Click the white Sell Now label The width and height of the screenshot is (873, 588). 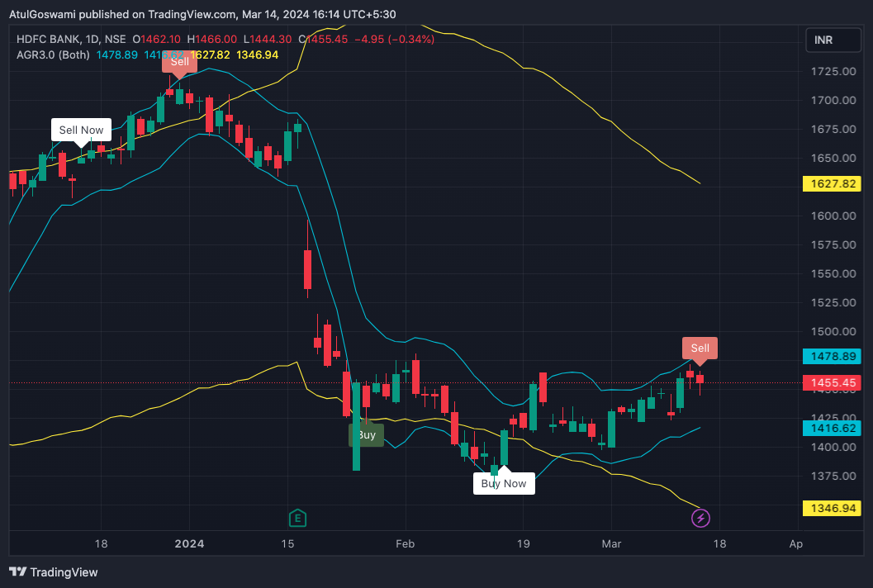tap(81, 130)
